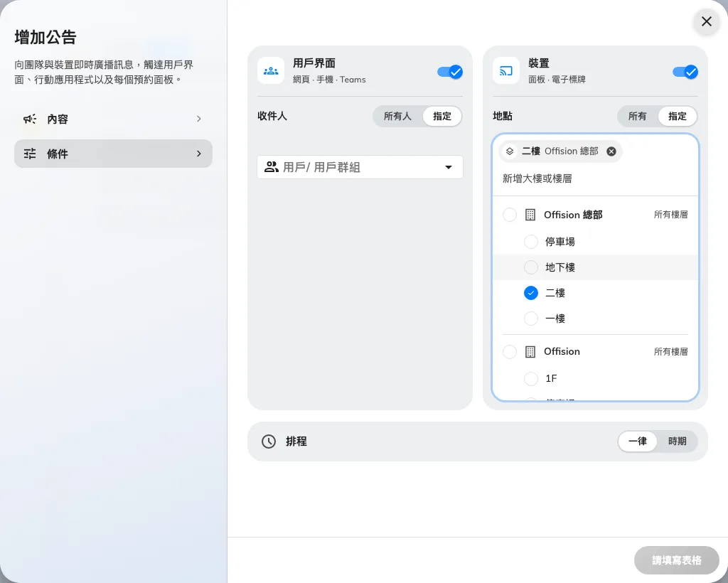Click the 增加公告 heading
The image size is (728, 583).
coord(45,37)
